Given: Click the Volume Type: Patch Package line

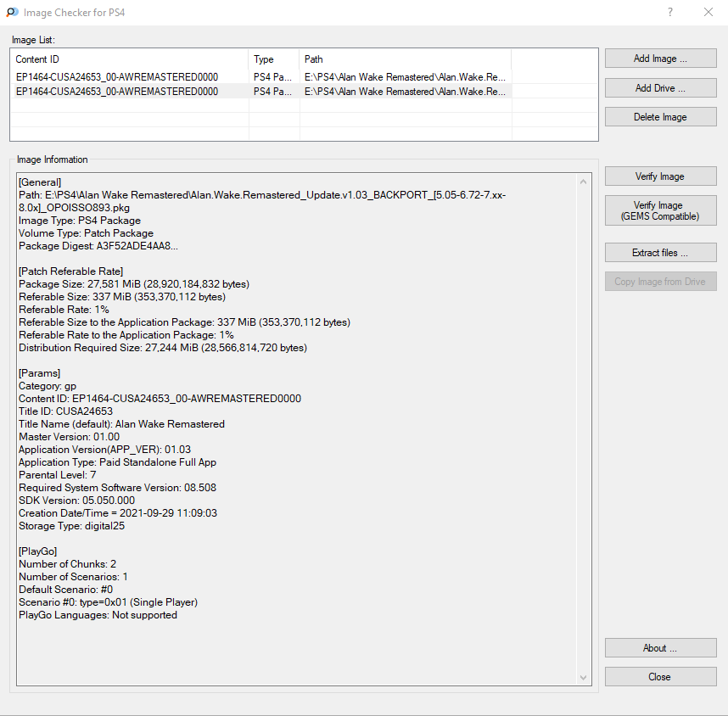Looking at the screenshot, I should 86,233.
